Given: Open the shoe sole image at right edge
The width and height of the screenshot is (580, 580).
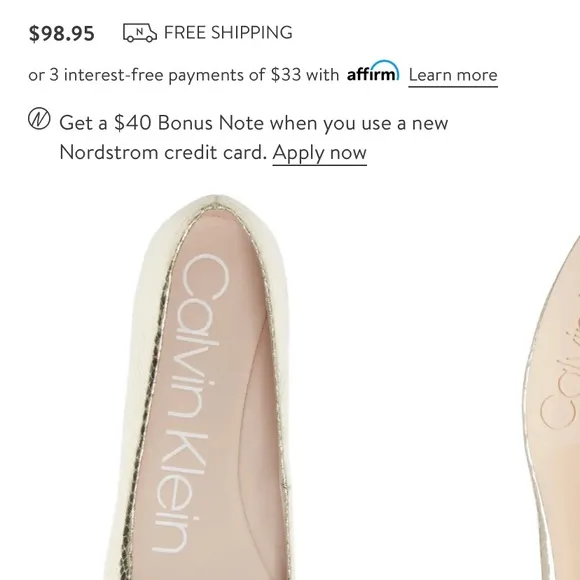Looking at the screenshot, I should pos(551,407).
